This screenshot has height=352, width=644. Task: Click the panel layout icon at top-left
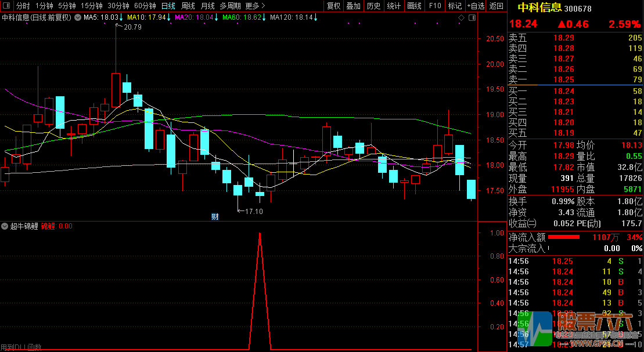6,6
